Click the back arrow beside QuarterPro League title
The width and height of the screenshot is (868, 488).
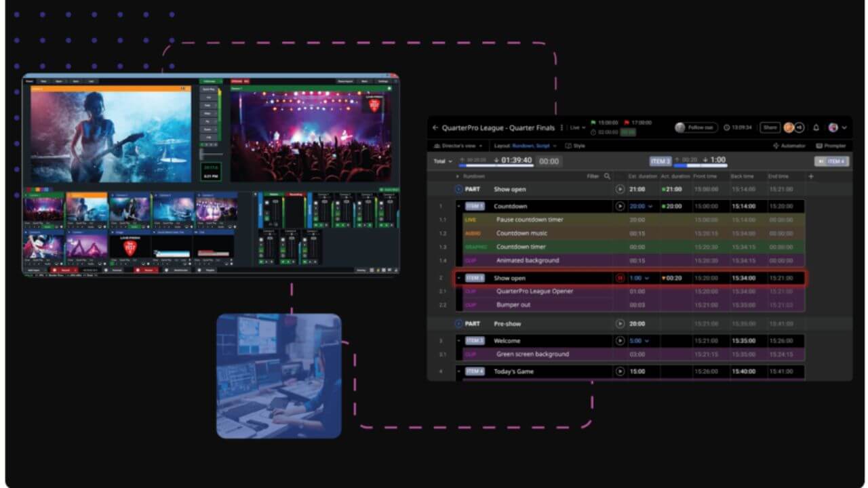coord(435,127)
